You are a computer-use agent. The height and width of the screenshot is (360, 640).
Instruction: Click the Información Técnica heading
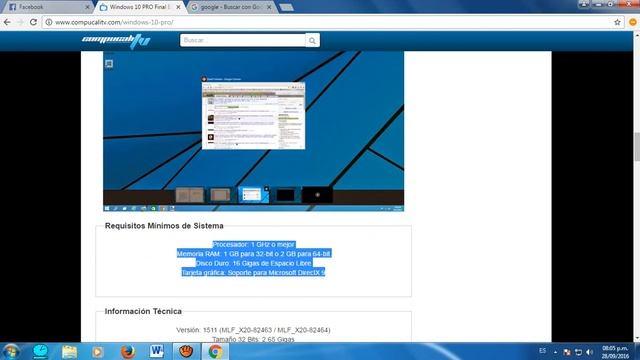(143, 311)
